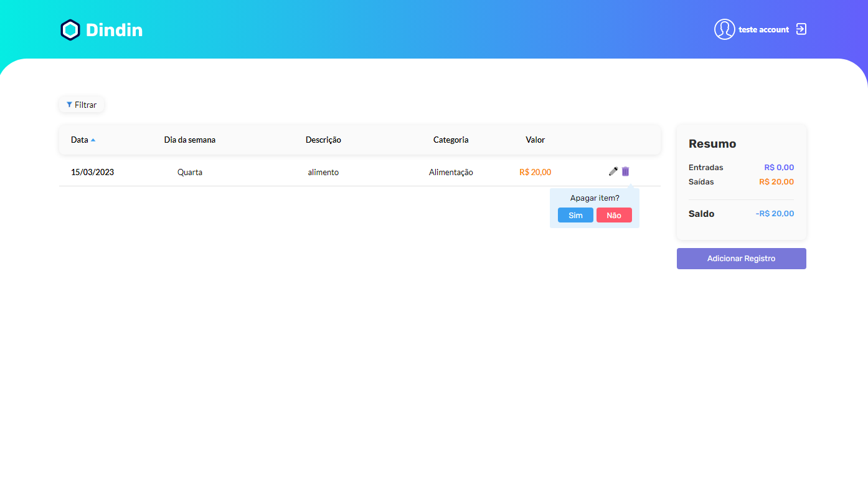Cancel deletion by clicking Não
The width and height of the screenshot is (868, 478).
pos(614,214)
